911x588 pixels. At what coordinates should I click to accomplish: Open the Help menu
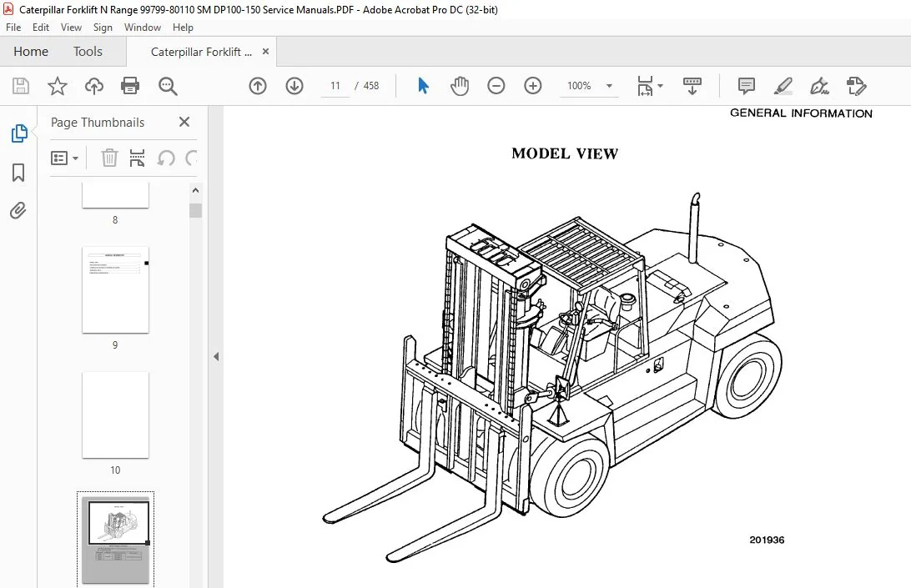click(183, 28)
